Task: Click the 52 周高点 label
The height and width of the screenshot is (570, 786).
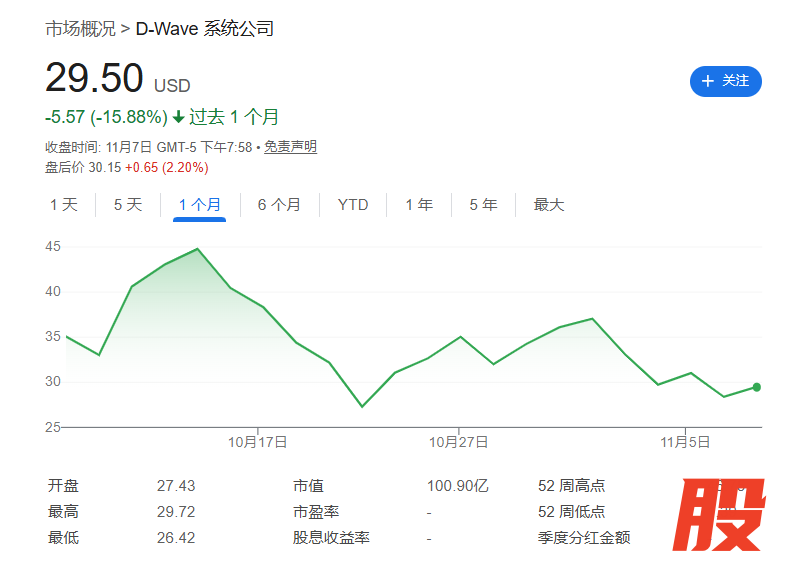Action: click(571, 486)
